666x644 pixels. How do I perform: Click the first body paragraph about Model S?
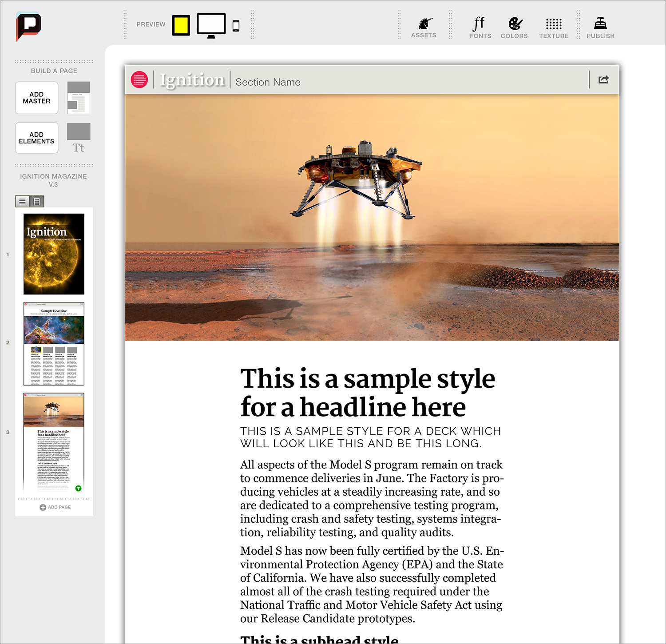click(x=372, y=498)
